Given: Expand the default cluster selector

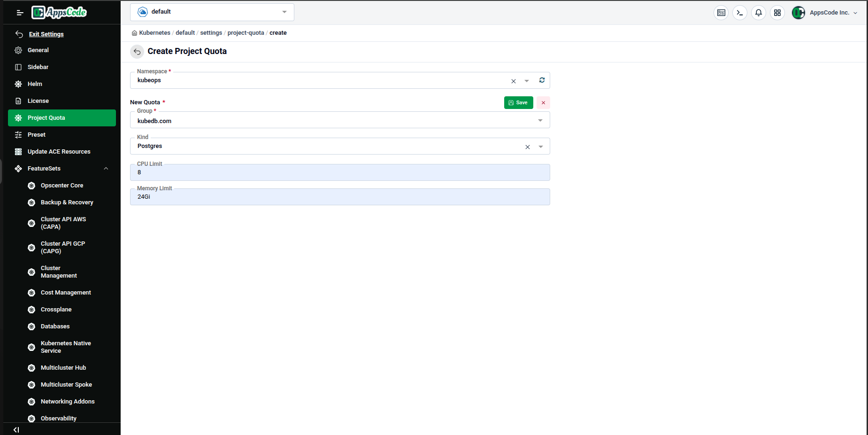Looking at the screenshot, I should click(x=284, y=12).
